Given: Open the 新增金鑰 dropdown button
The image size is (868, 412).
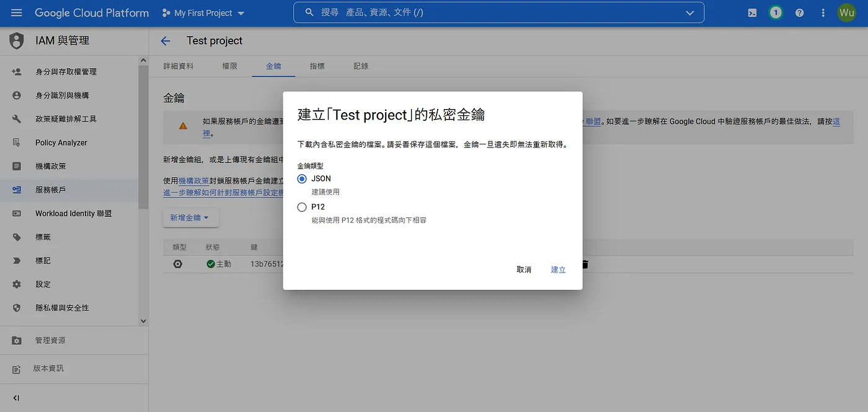Looking at the screenshot, I should 190,217.
